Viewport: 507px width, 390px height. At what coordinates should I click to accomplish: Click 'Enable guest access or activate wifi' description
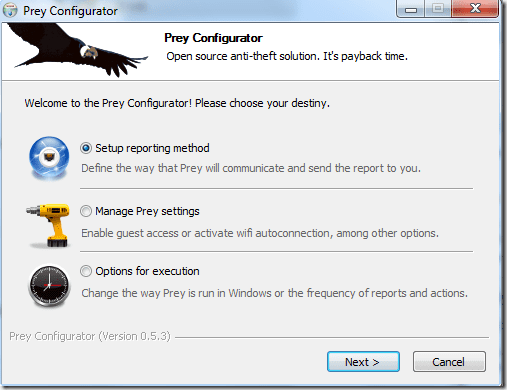click(x=260, y=233)
